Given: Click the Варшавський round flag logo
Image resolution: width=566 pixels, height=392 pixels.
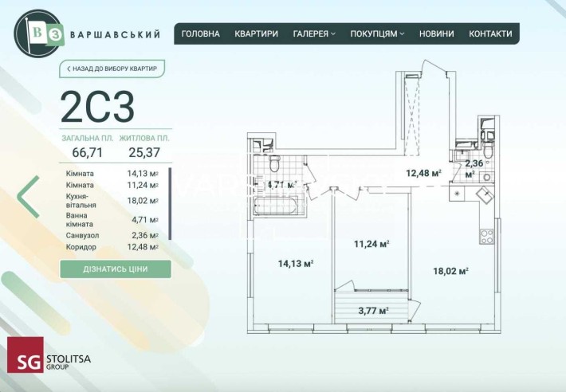Looking at the screenshot, I should [x=38, y=33].
